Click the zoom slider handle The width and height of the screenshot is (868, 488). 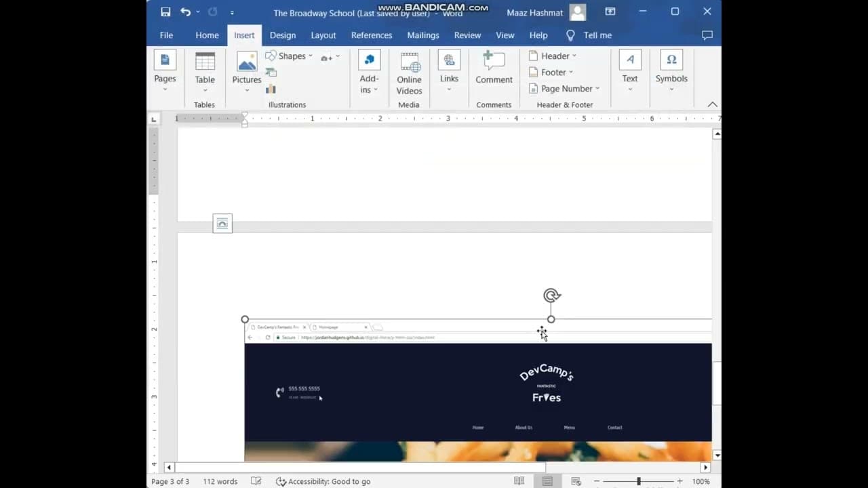point(638,481)
